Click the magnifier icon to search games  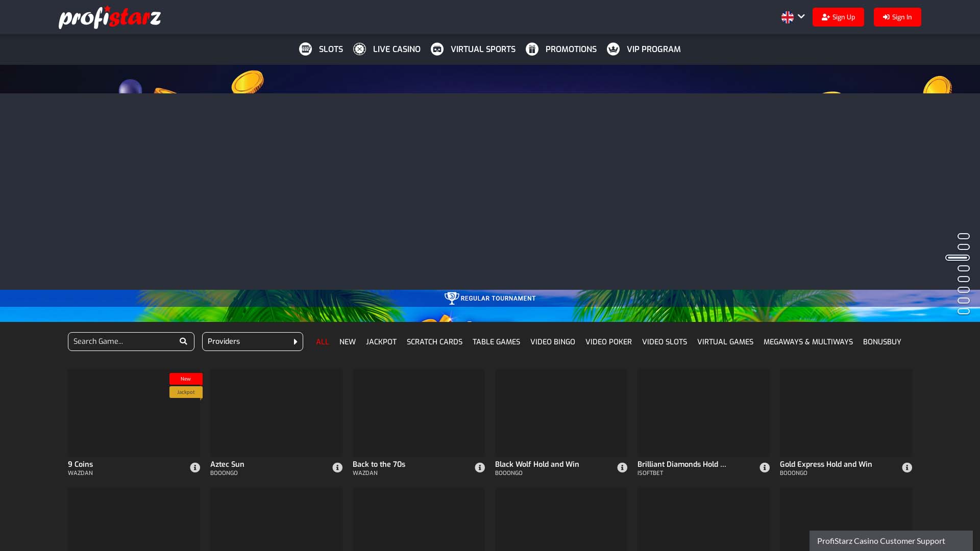[x=183, y=341]
